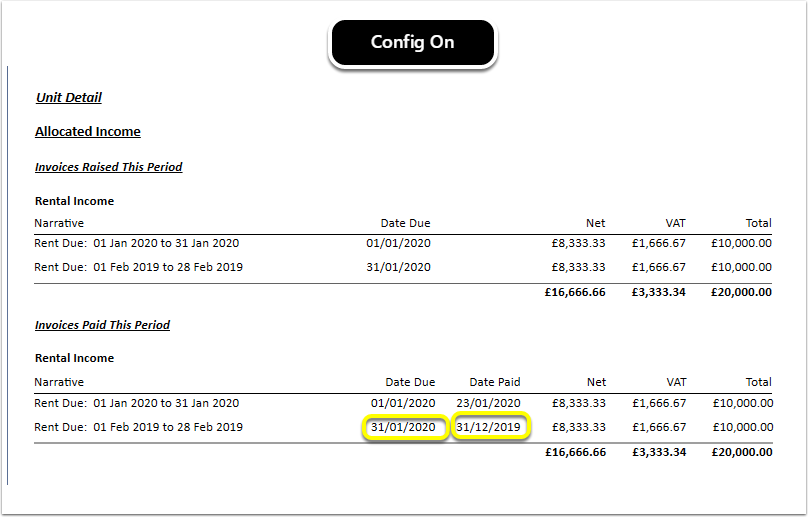Image resolution: width=808 pixels, height=517 pixels.
Task: Click the Date Due header in raised table
Action: pyautogui.click(x=406, y=223)
